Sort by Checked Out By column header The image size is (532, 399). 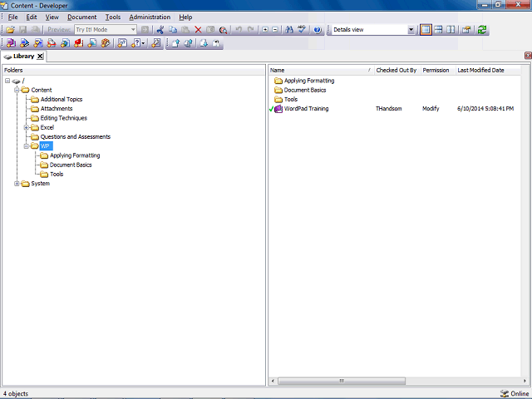(397, 70)
